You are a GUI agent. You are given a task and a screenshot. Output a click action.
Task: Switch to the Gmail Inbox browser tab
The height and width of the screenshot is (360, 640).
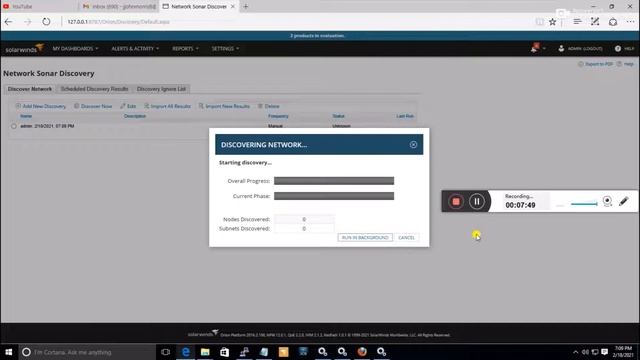click(x=118, y=7)
